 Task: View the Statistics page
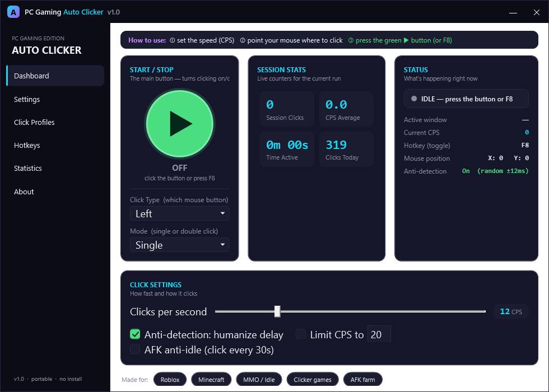[55, 169]
